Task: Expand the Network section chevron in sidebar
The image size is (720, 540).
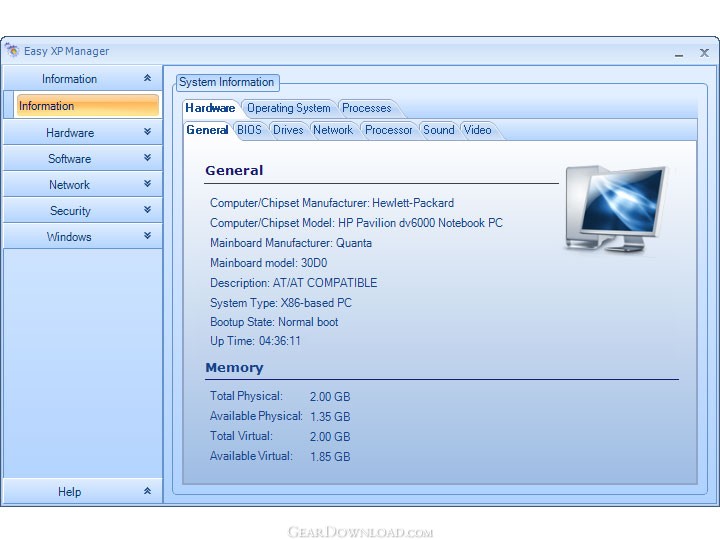Action: pos(147,184)
